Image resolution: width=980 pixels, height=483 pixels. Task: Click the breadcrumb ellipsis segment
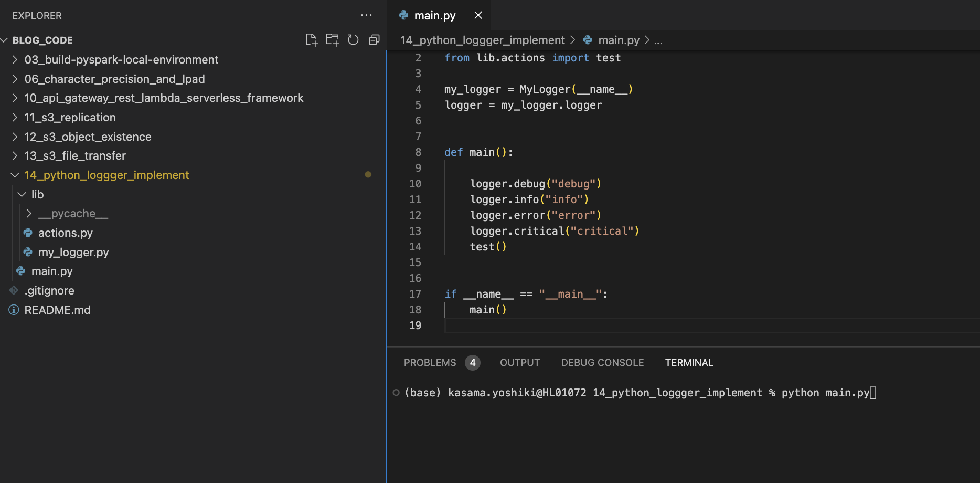[658, 41]
